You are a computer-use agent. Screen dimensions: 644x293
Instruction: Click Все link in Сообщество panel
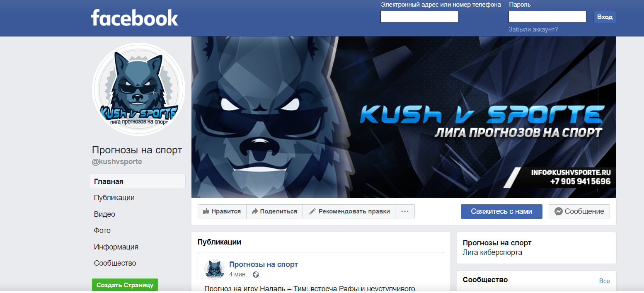tap(604, 281)
